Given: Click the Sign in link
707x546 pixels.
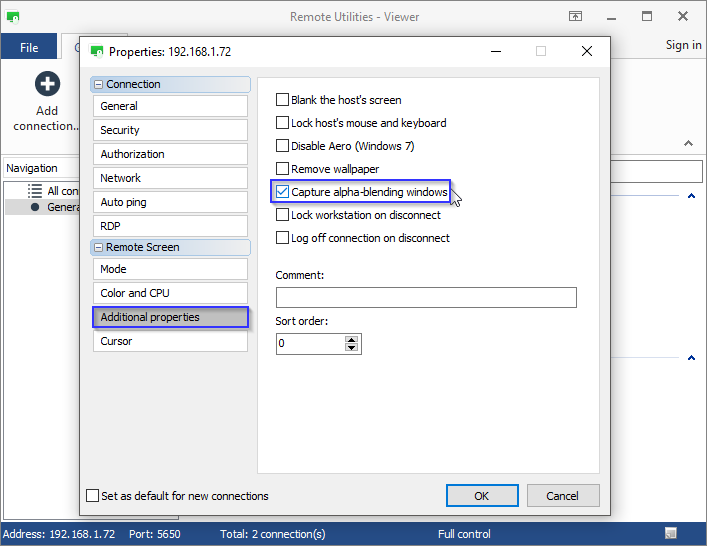Looking at the screenshot, I should (x=683, y=45).
